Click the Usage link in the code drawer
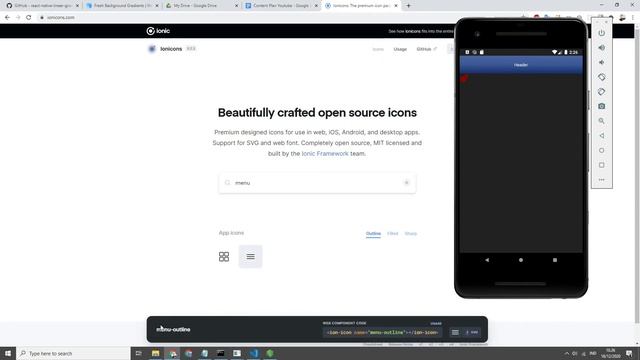Screen dimensions: 640x360 coord(436,323)
